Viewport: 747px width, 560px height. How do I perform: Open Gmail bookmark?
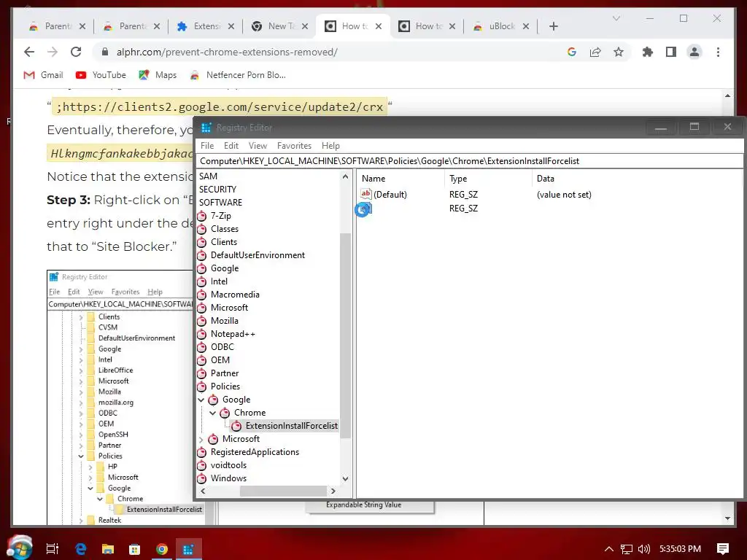(43, 75)
